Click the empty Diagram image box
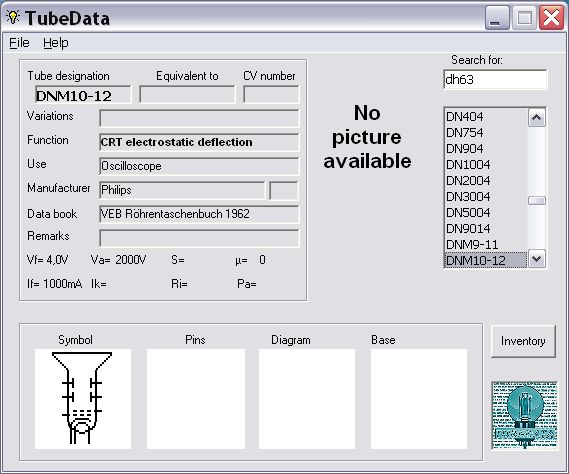 point(307,399)
